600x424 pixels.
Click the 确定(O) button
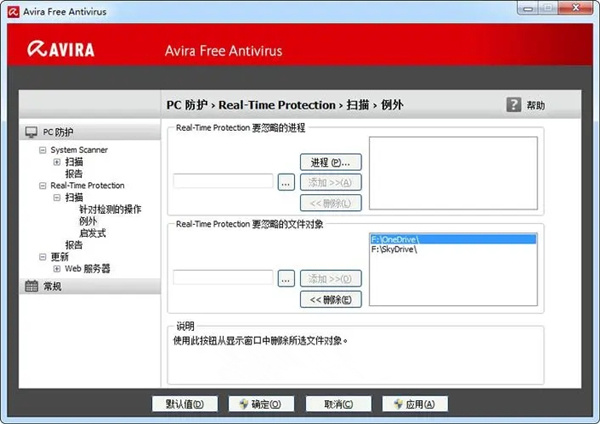[261, 404]
